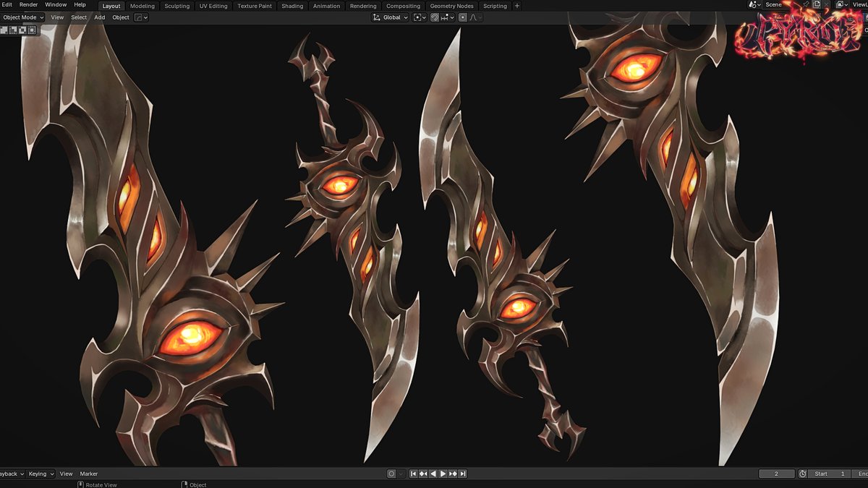The height and width of the screenshot is (488, 868).
Task: Open the scene browse icon dropdown
Action: (x=754, y=4)
